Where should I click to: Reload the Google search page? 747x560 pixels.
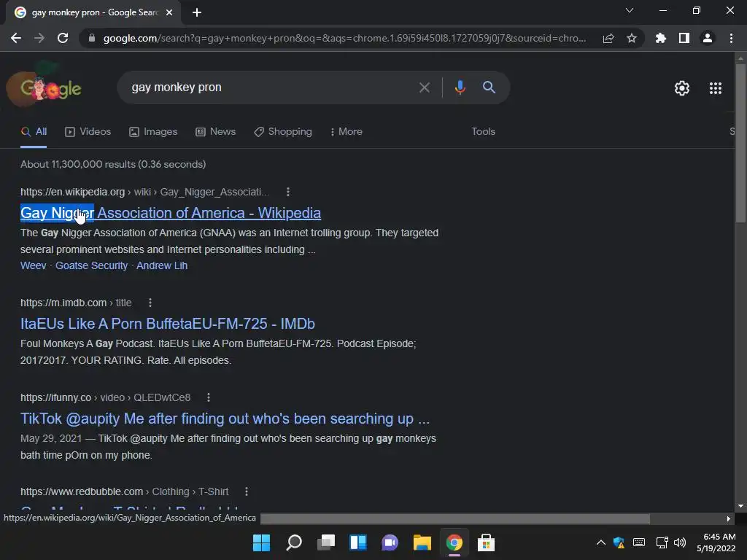click(63, 38)
